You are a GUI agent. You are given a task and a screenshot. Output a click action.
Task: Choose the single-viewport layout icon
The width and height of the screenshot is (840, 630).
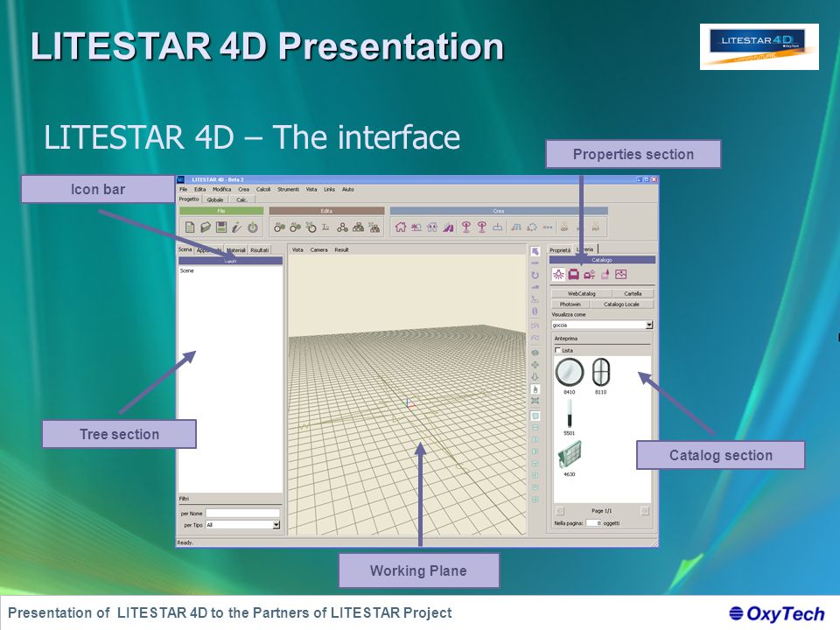pyautogui.click(x=535, y=416)
